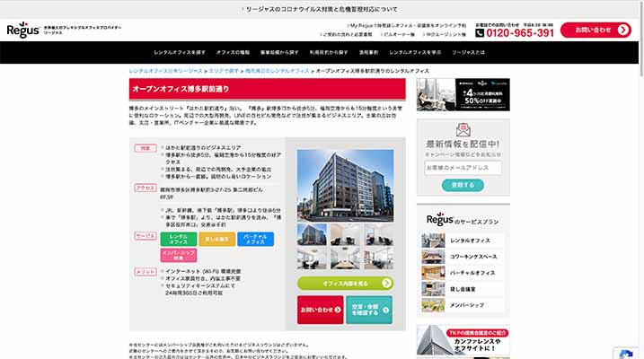Open レンタルオフィス in the sidebar service plan list
This screenshot has width=644, height=359.
463,241
